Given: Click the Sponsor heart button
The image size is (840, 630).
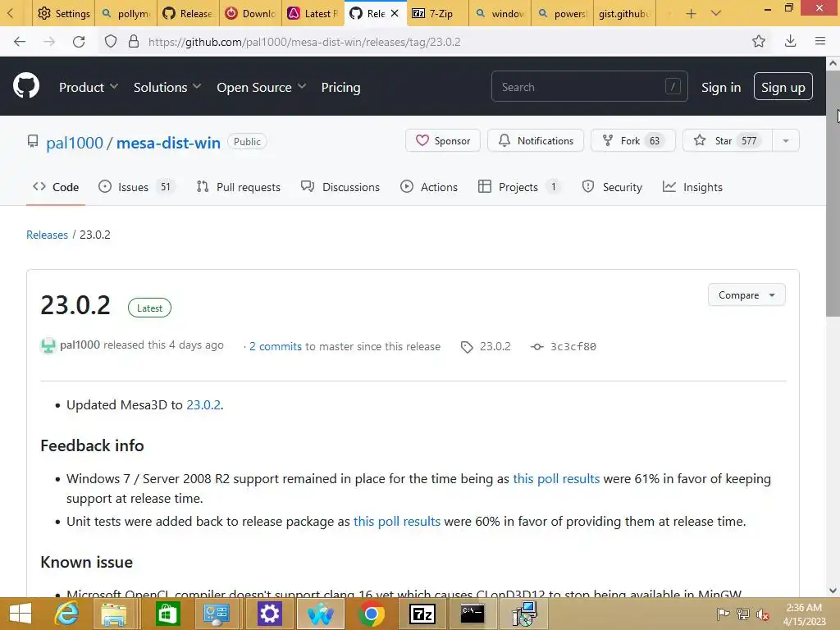Looking at the screenshot, I should click(x=442, y=140).
